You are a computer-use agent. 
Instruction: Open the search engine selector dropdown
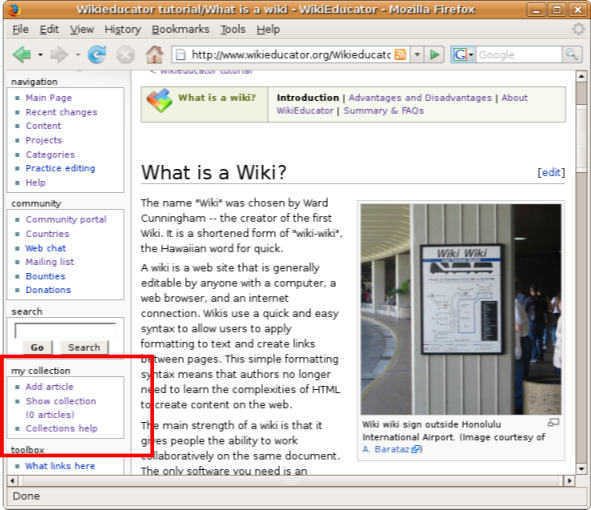tap(471, 55)
